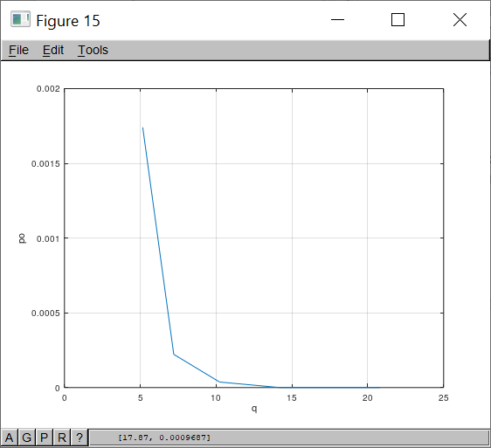Open help with the ? button
The image size is (491, 448).
point(80,438)
